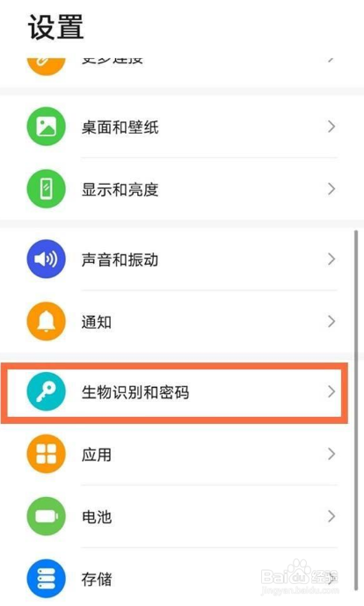Tap the blue speaker sound icon

click(x=46, y=259)
